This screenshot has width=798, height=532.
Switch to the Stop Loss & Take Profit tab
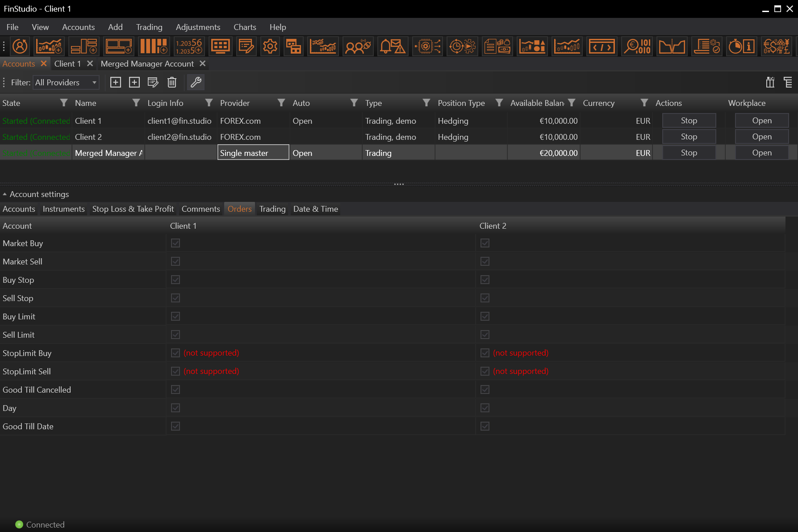coord(133,209)
